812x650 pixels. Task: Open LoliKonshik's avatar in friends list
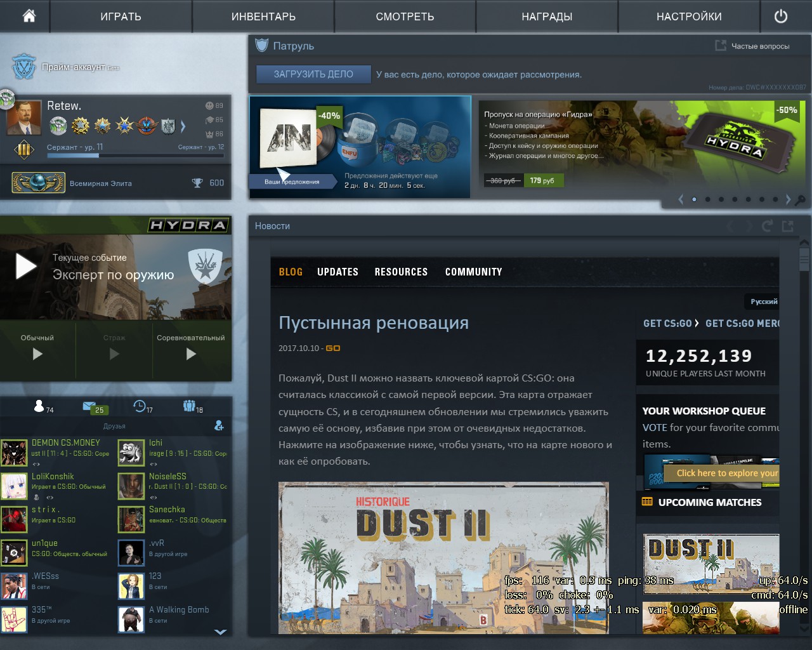(x=14, y=486)
